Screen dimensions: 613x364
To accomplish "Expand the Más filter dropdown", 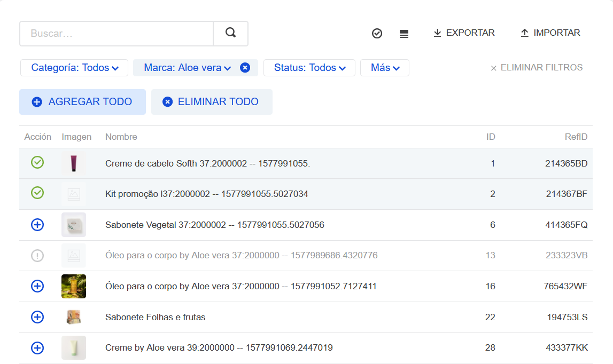I will [384, 68].
